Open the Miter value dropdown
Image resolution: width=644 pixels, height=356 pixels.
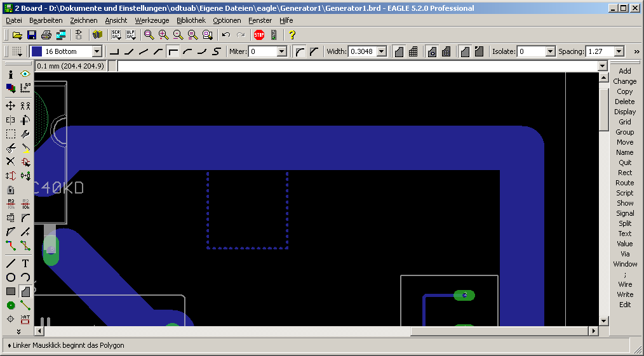(x=282, y=51)
